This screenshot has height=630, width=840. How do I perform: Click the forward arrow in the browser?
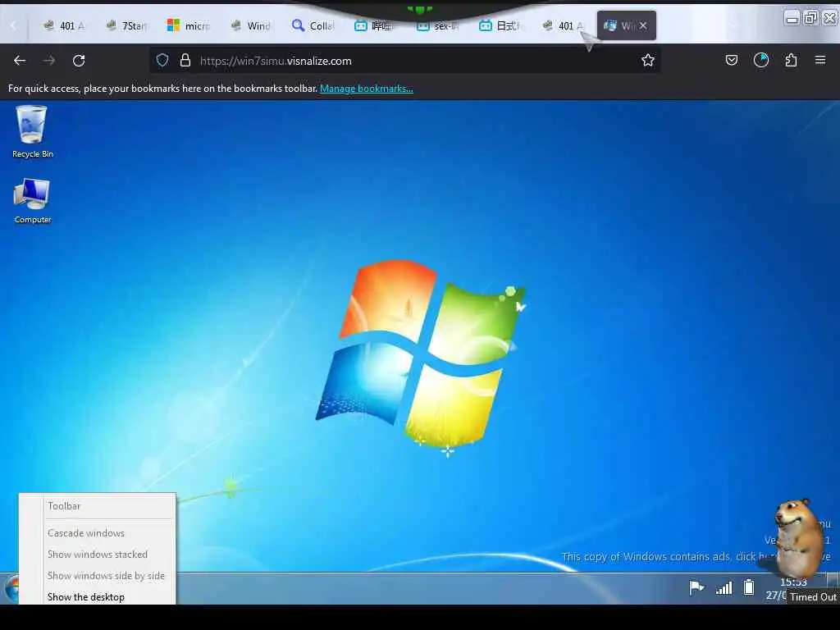point(49,61)
